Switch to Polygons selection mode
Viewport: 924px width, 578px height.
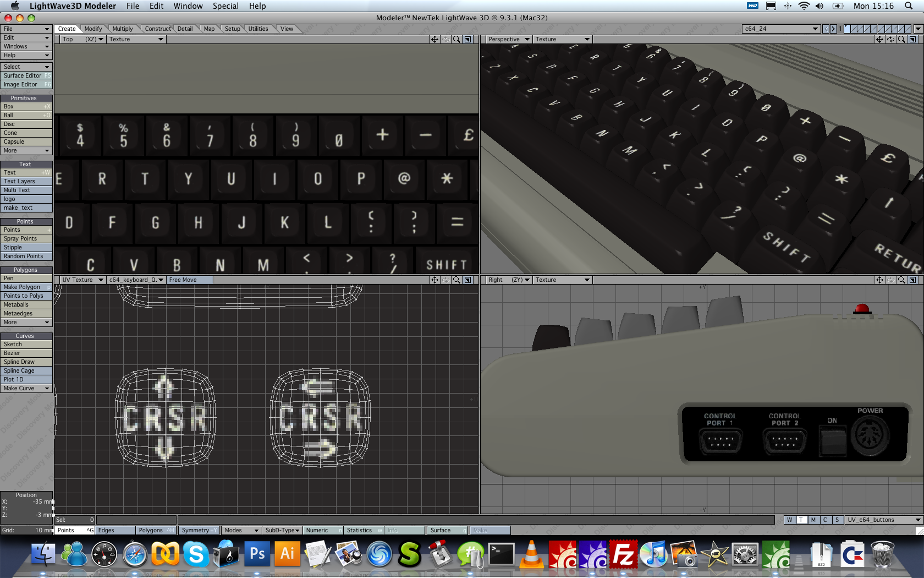click(x=156, y=530)
